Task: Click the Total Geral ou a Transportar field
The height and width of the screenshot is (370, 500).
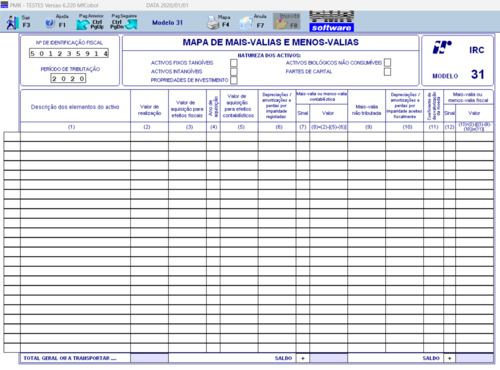Action: [149, 358]
